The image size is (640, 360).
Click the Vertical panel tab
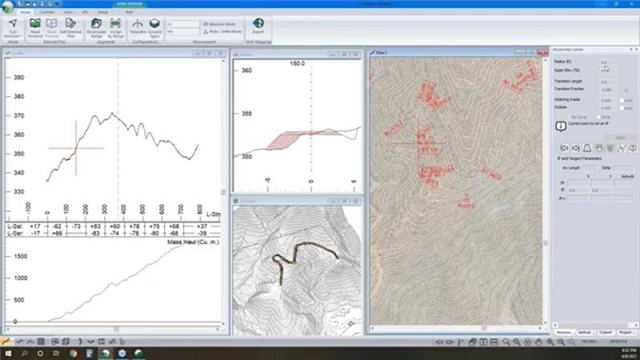click(x=584, y=333)
